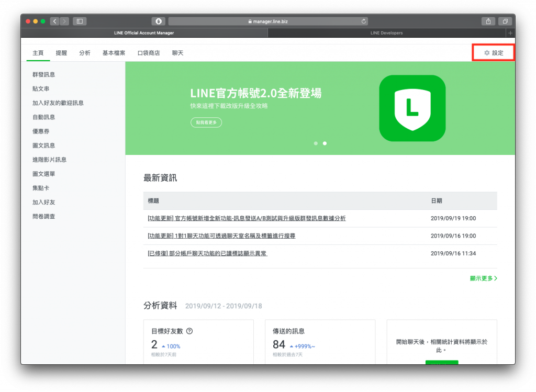Reload page with the refresh icon
This screenshot has height=392, width=536.
pos(364,21)
